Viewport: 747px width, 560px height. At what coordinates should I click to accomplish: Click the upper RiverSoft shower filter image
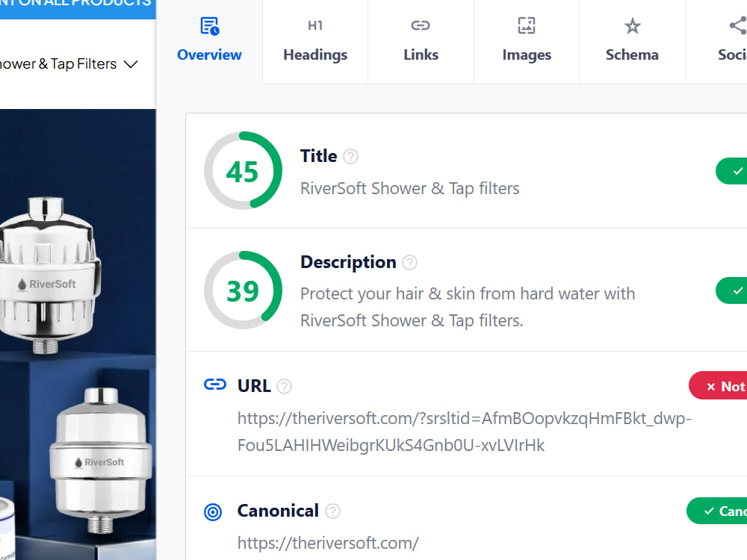coord(49,276)
